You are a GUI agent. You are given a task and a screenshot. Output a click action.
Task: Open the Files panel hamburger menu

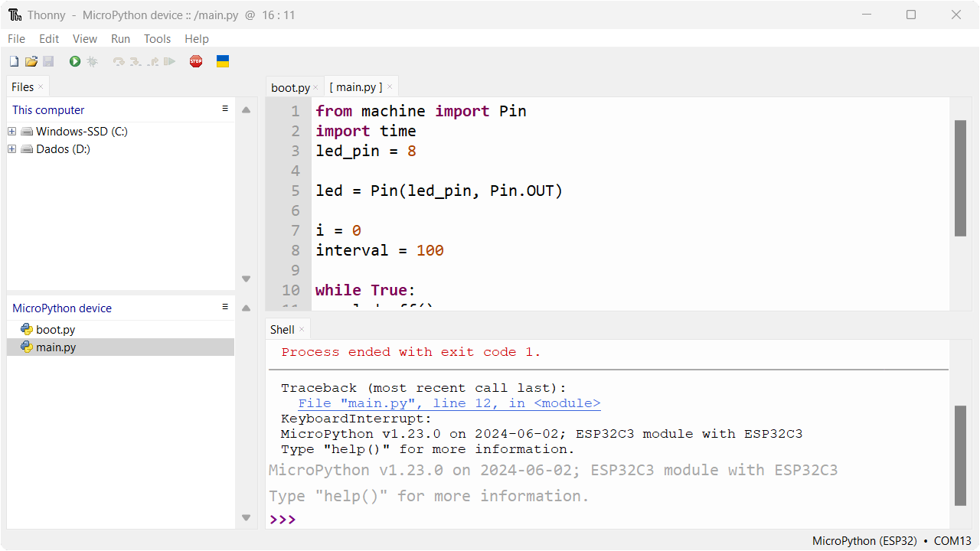tap(224, 108)
